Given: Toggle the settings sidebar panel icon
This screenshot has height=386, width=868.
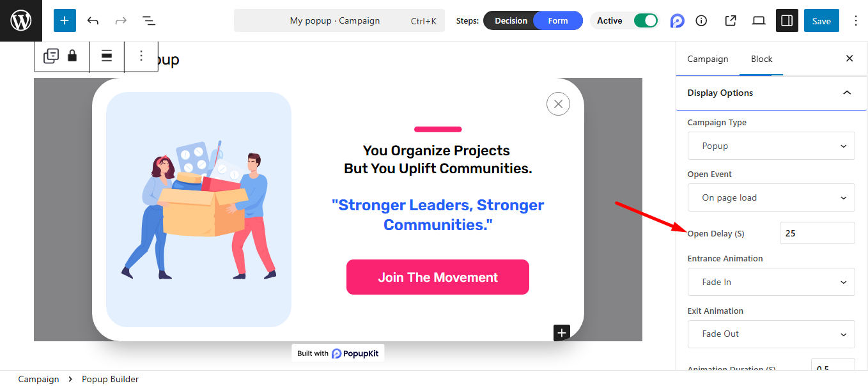Looking at the screenshot, I should point(787,20).
